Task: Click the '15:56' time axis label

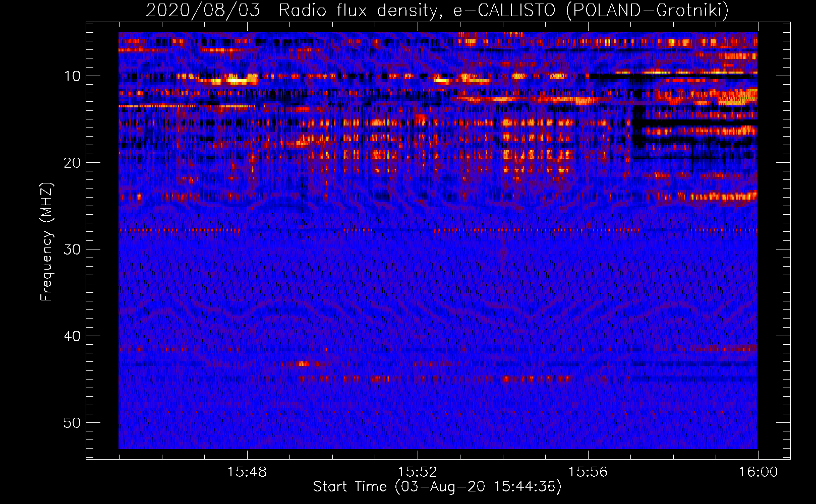Action: (588, 472)
